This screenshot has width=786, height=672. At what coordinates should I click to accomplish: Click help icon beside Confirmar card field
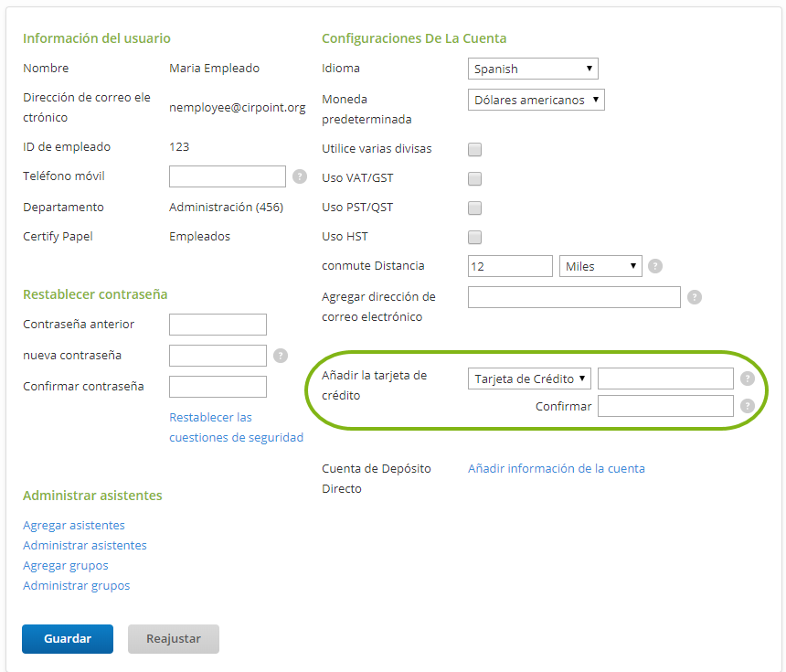click(748, 406)
